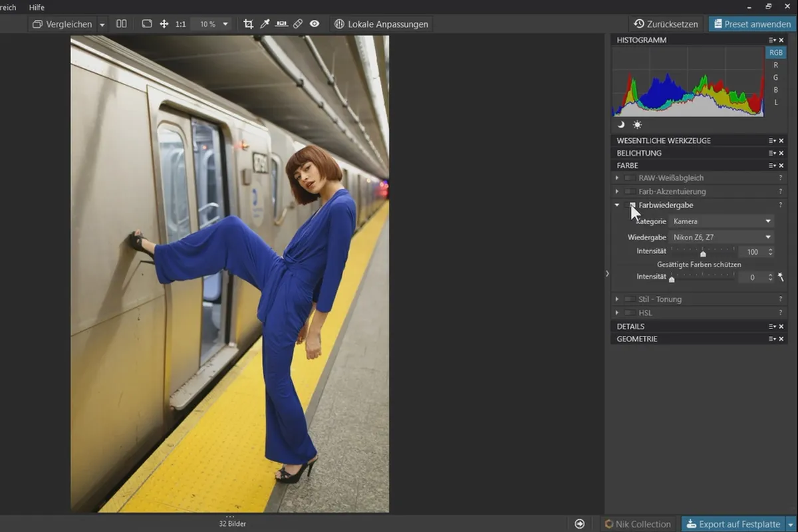
Task: Open help for Stil - Tonung
Action: click(x=781, y=299)
